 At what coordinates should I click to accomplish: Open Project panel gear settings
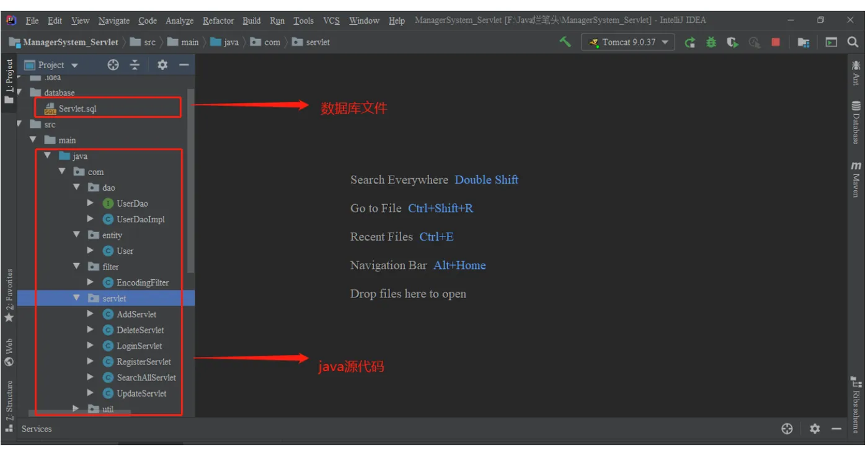162,65
